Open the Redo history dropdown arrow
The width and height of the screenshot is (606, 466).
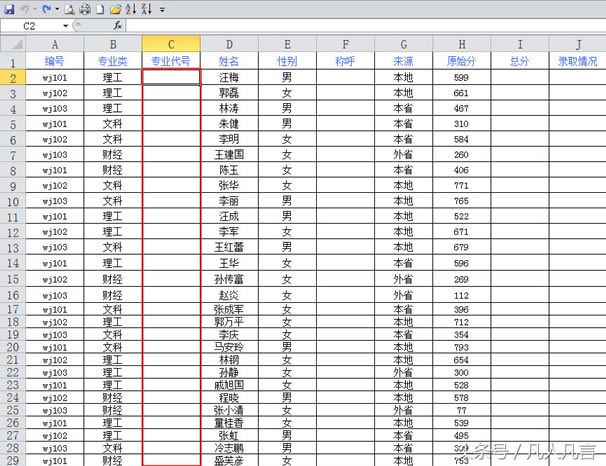click(x=57, y=9)
